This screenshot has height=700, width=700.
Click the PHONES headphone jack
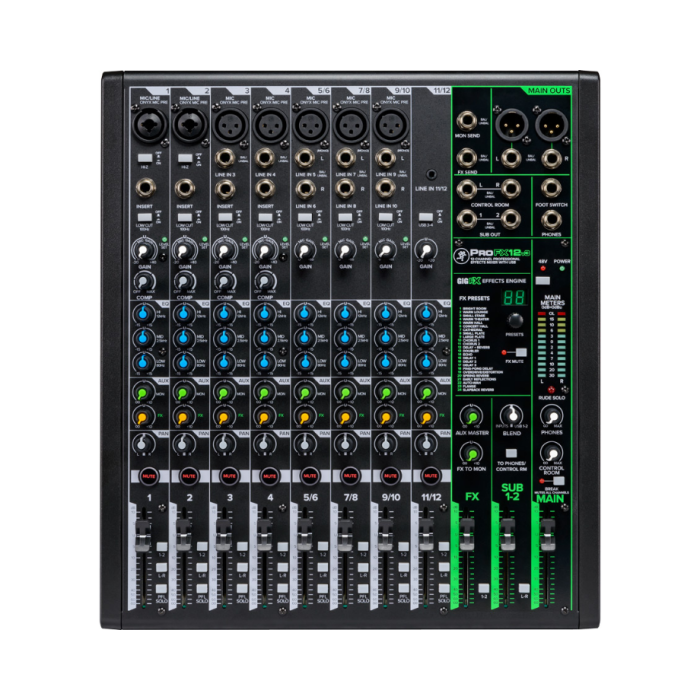pyautogui.click(x=551, y=220)
